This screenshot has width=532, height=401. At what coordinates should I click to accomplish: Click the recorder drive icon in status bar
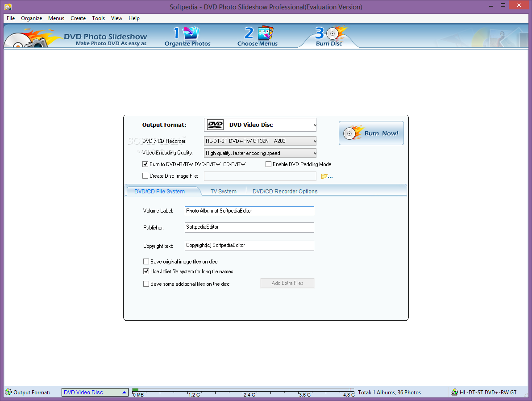[454, 392]
